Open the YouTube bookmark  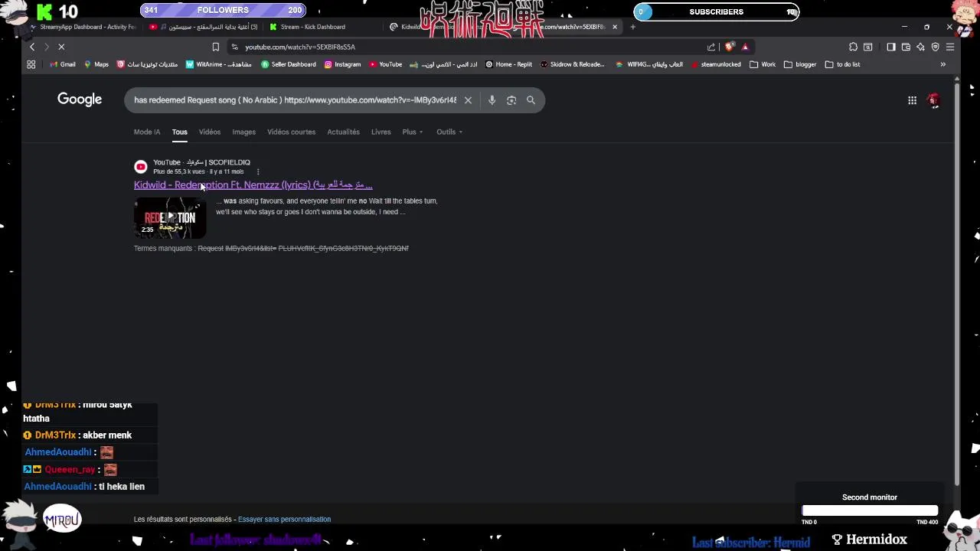coord(385,64)
